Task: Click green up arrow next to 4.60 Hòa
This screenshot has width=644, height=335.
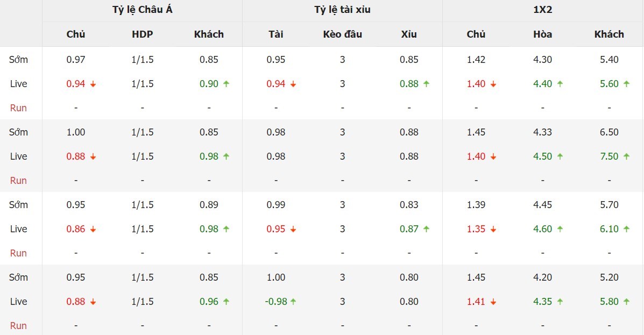Action: [x=560, y=229]
